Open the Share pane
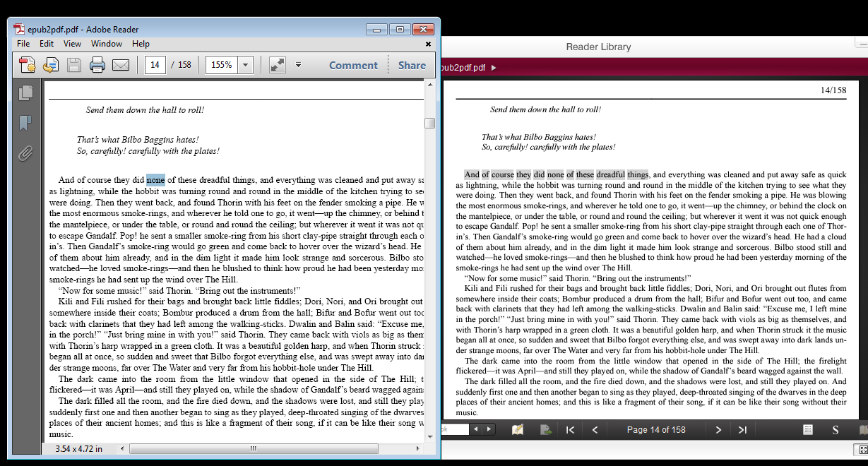Image resolution: width=868 pixels, height=466 pixels. coord(411,65)
